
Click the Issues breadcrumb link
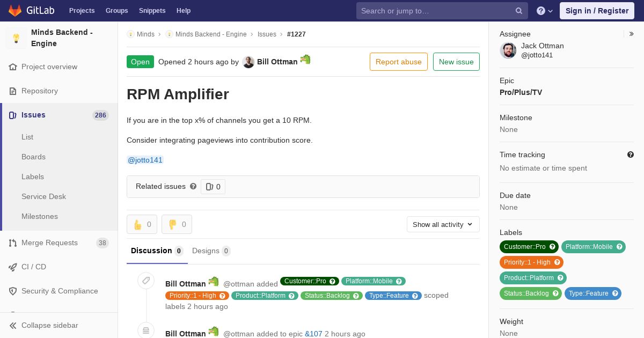[267, 34]
